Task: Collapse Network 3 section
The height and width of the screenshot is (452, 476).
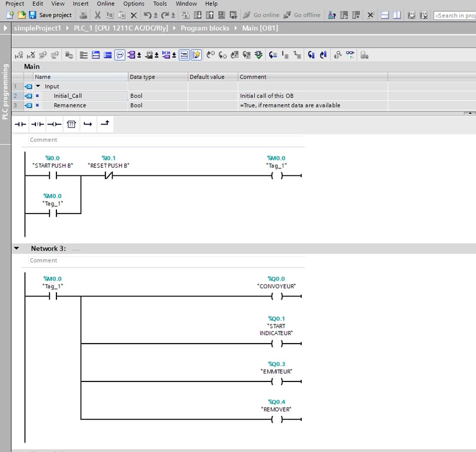Action: pyautogui.click(x=17, y=248)
